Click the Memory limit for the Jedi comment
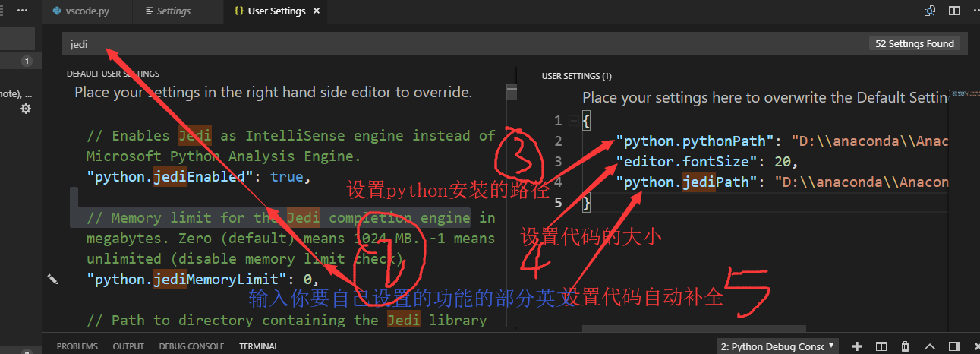The image size is (980, 354). tap(291, 238)
